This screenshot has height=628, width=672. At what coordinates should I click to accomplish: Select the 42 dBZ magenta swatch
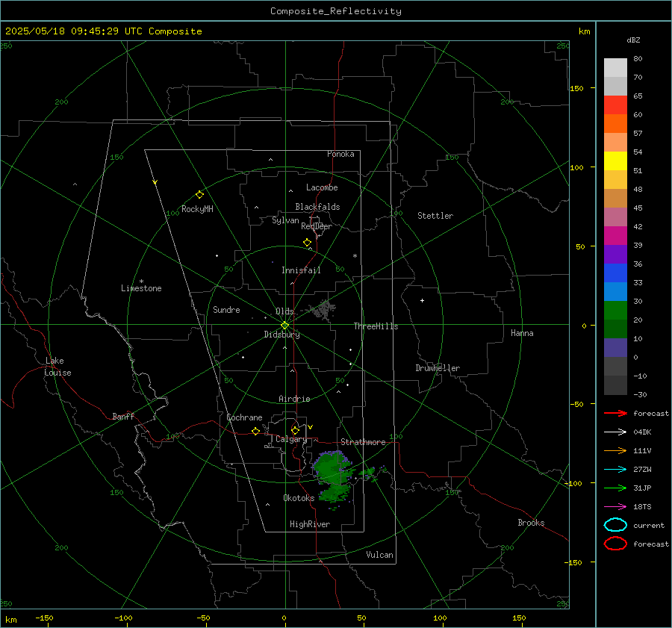(x=615, y=235)
